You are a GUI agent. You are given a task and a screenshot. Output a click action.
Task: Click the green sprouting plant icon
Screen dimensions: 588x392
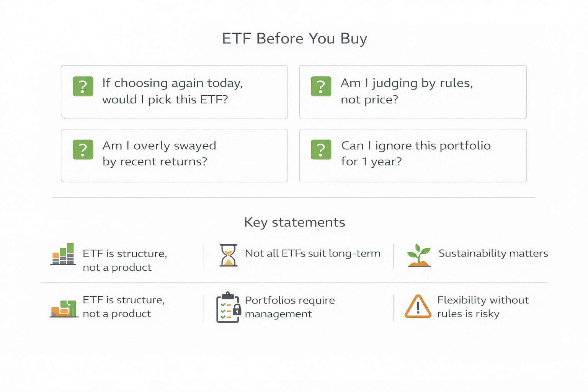pos(419,255)
